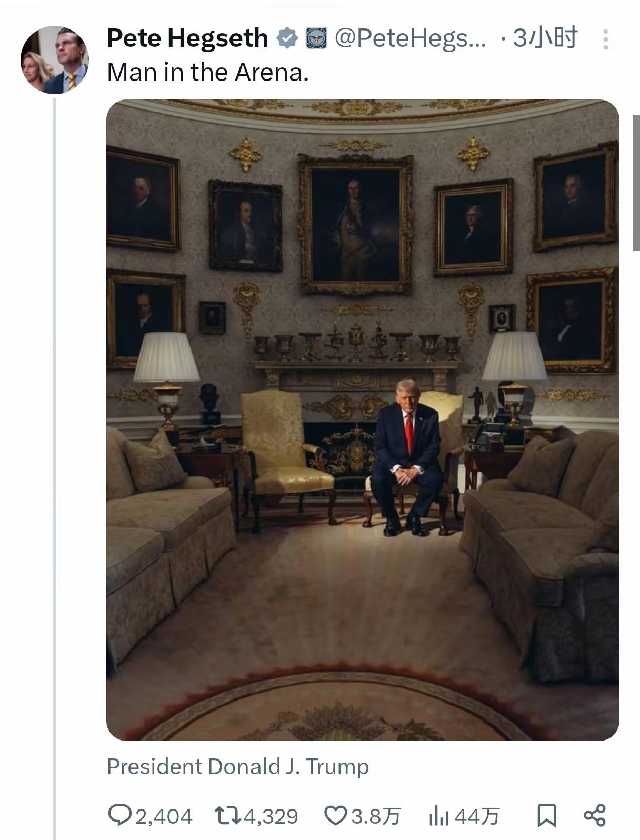Image resolution: width=640 pixels, height=840 pixels.
Task: Like the tweet with the heart icon
Action: (335, 816)
